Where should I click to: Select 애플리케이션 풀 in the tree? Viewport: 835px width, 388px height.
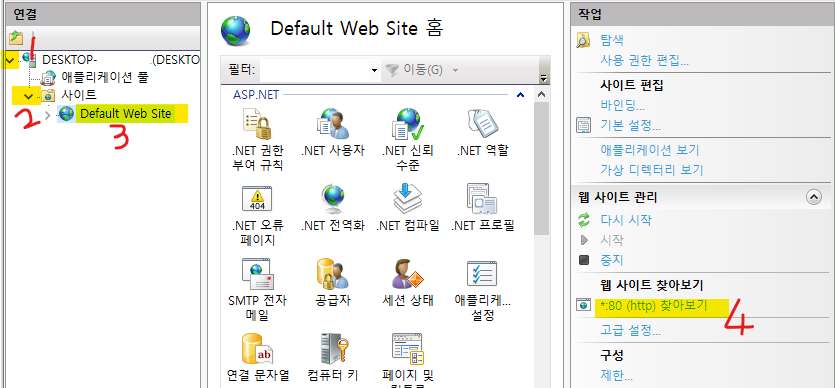pos(105,78)
